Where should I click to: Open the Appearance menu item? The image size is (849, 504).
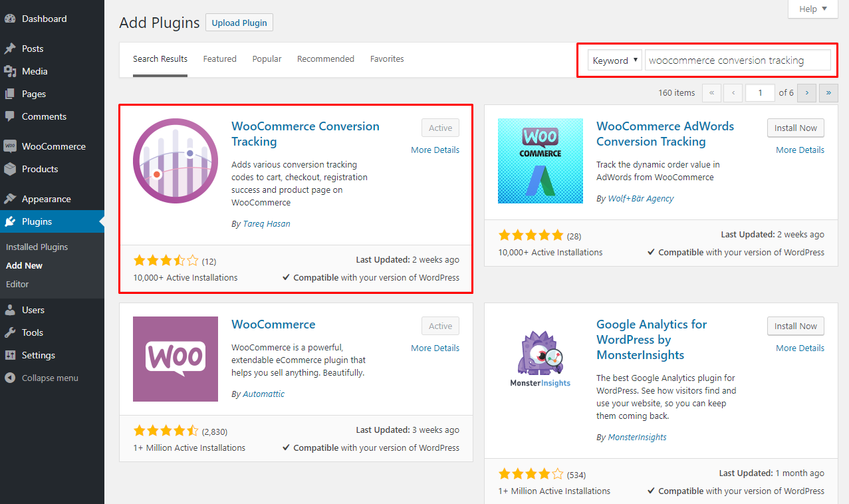(x=52, y=199)
